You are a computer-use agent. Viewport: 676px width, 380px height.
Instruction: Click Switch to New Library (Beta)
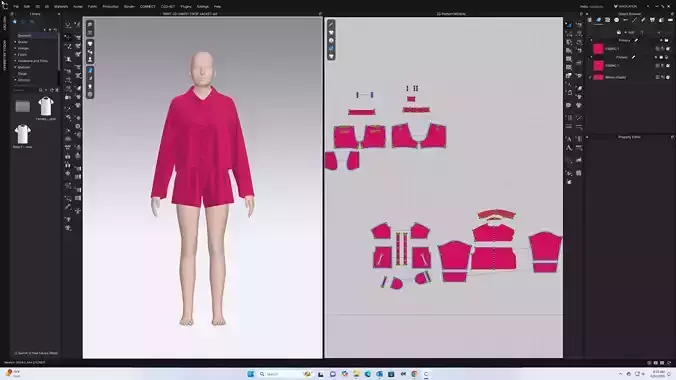(x=36, y=353)
